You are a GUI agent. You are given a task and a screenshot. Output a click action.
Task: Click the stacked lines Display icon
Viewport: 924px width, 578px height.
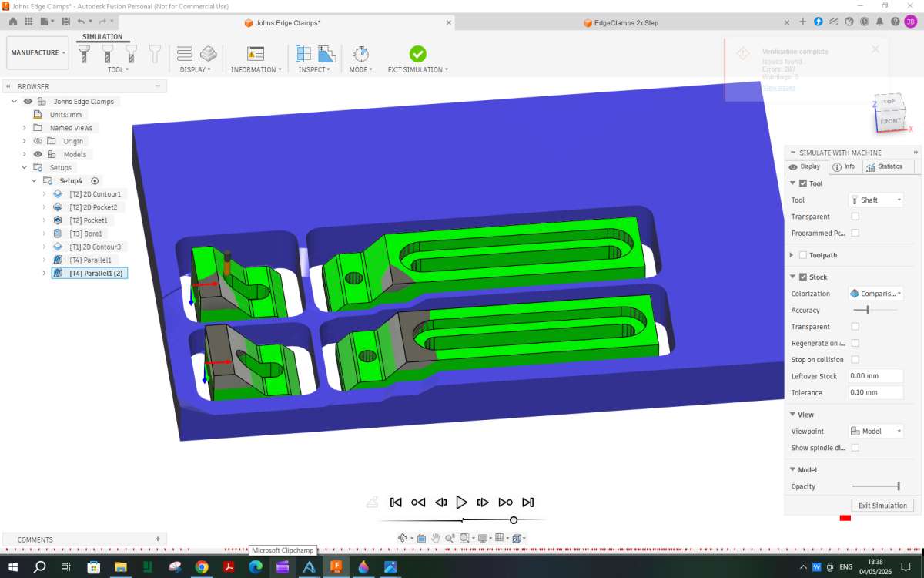point(185,53)
